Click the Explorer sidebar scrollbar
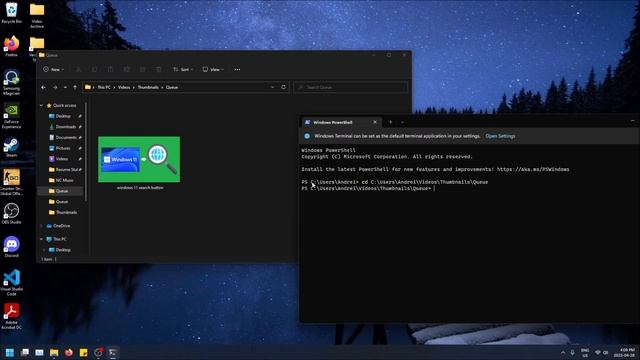 point(86,152)
